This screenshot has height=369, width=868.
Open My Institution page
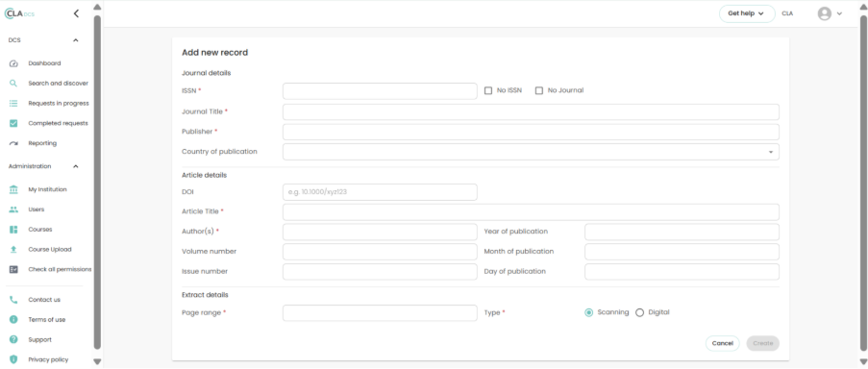pyautogui.click(x=48, y=189)
